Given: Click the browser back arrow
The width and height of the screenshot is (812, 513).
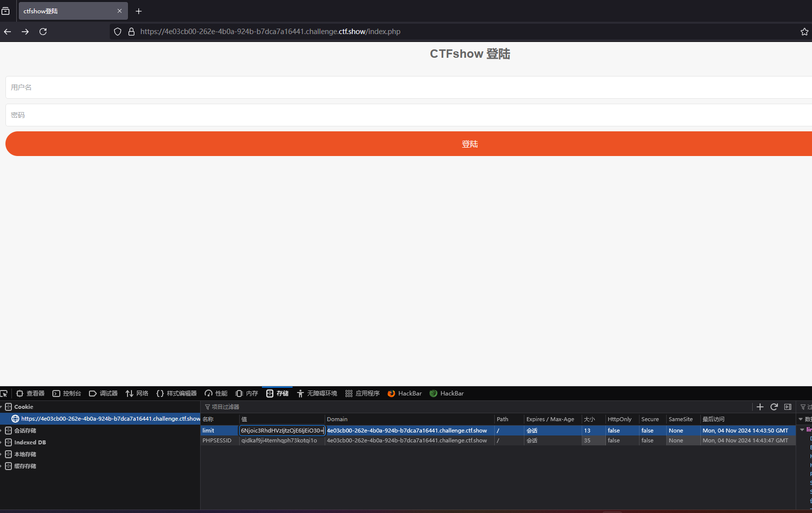Looking at the screenshot, I should (7, 32).
